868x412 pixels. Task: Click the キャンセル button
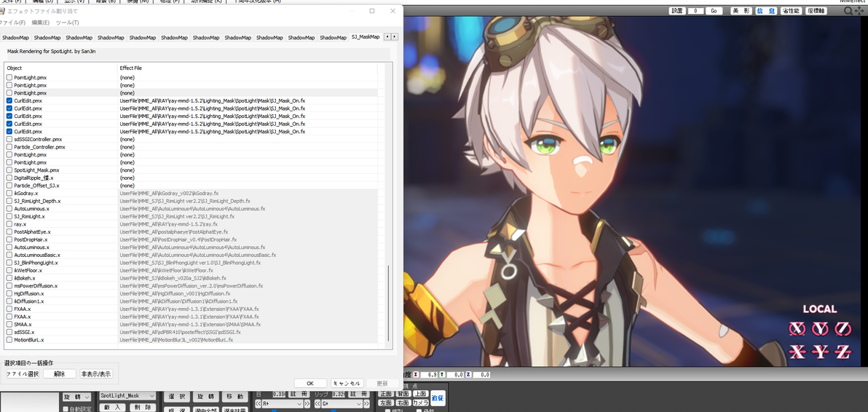[x=347, y=383]
